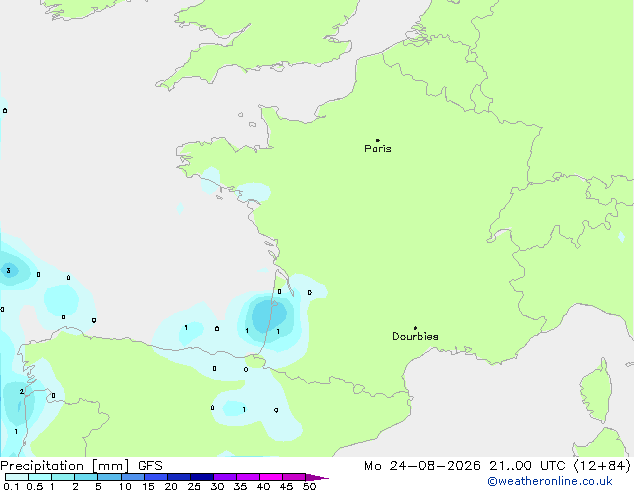The height and width of the screenshot is (490, 634).
Task: Click the '(12+84)' forecast offset text
Action: (602, 466)
